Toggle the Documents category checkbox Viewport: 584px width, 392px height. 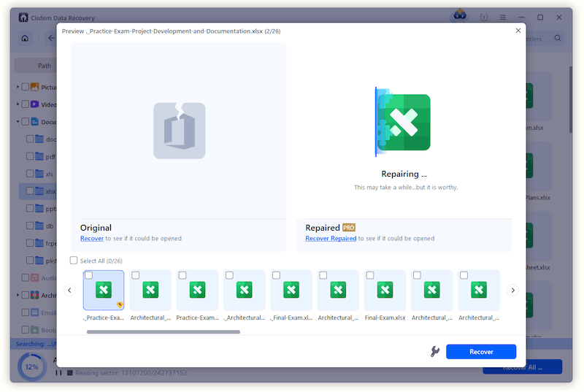[26, 121]
